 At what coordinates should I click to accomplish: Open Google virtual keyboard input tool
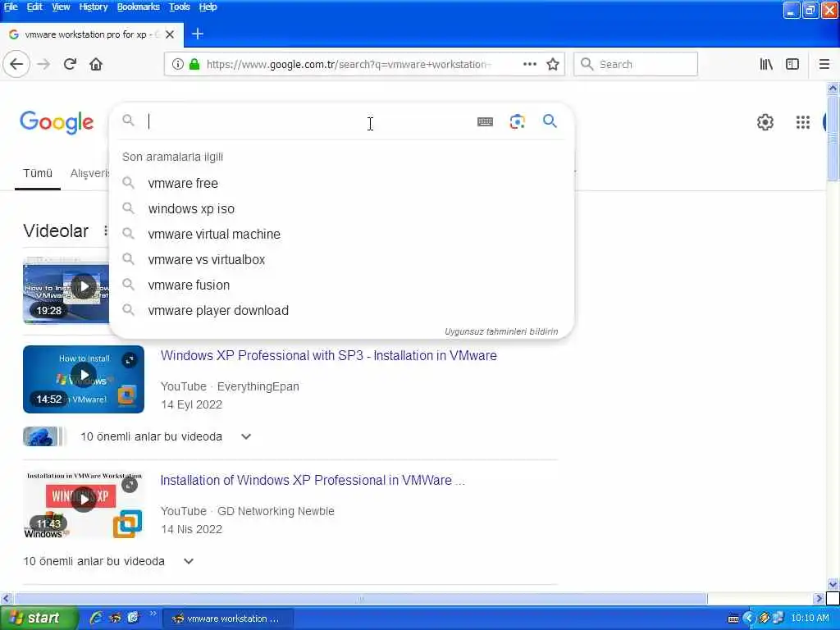click(x=485, y=121)
